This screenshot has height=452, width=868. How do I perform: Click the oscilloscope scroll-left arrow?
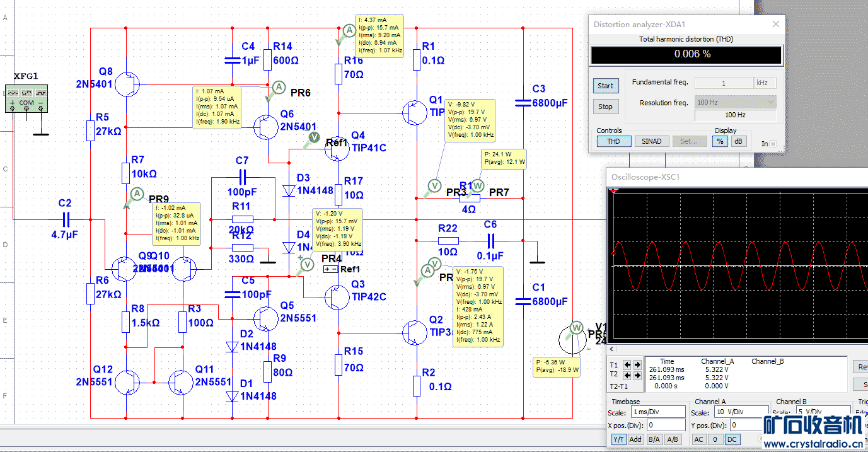(x=611, y=349)
